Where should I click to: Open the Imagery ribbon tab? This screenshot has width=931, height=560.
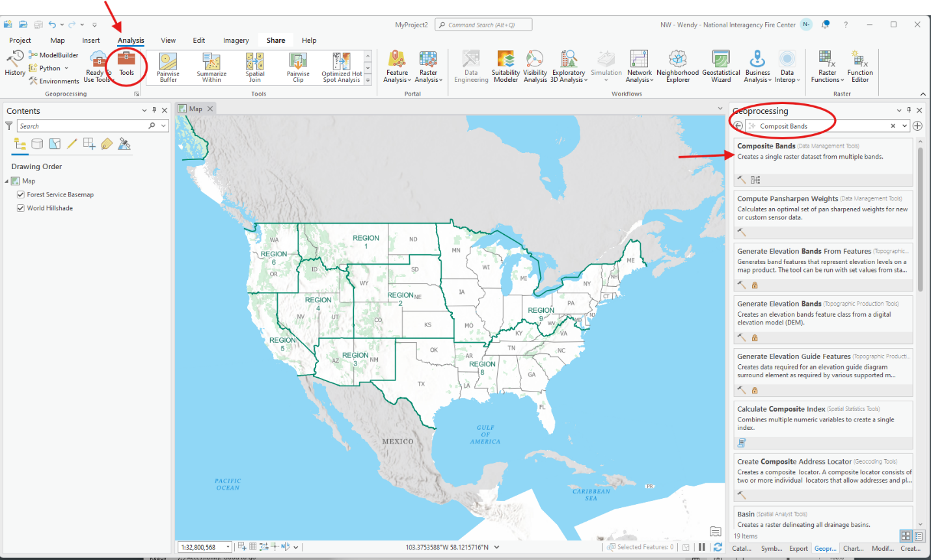236,40
